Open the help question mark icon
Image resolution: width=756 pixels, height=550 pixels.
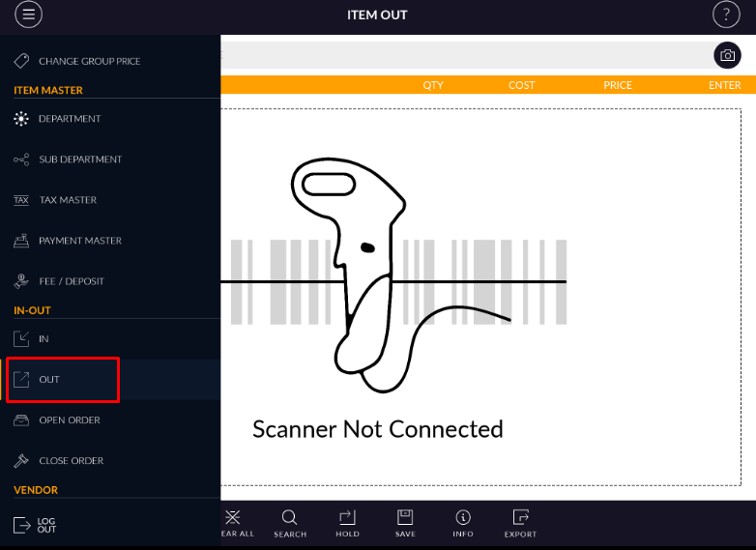pos(726,14)
